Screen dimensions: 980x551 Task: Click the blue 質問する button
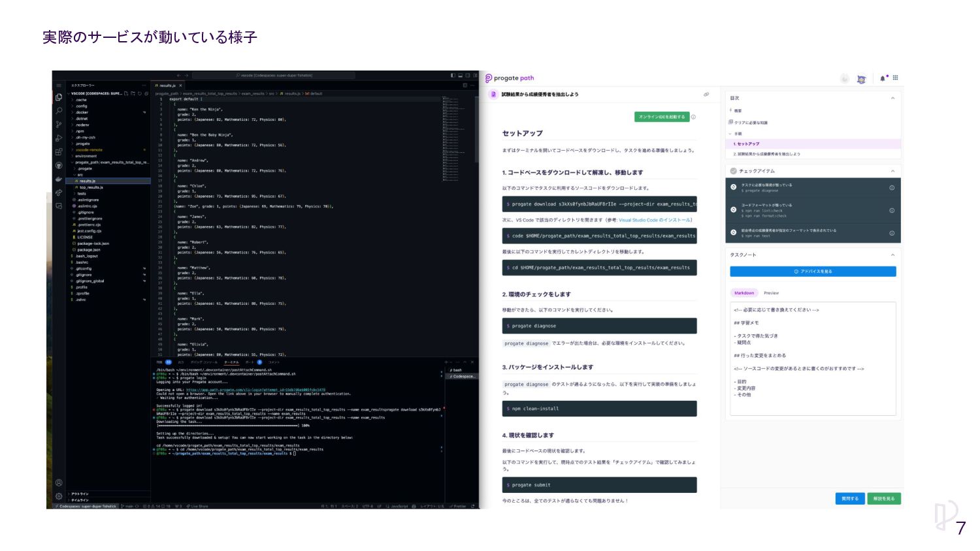click(x=850, y=499)
